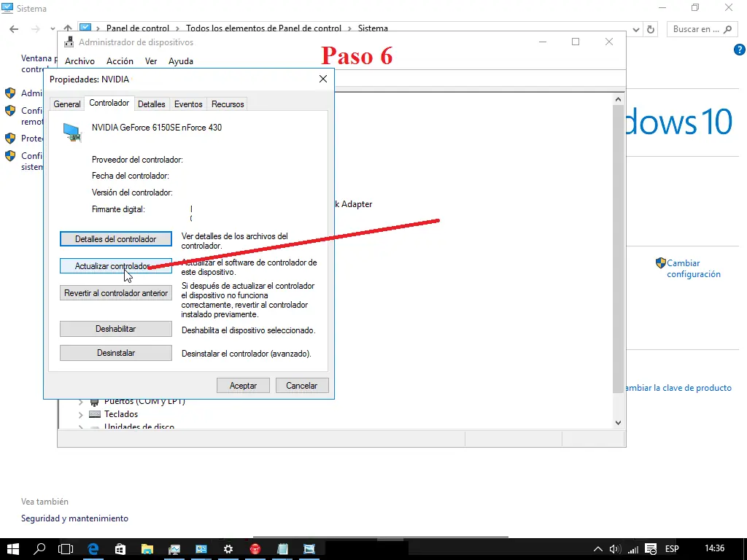Viewport: 747px width, 560px height.
Task: Open the Acción menu in Device Manager
Action: pos(120,61)
